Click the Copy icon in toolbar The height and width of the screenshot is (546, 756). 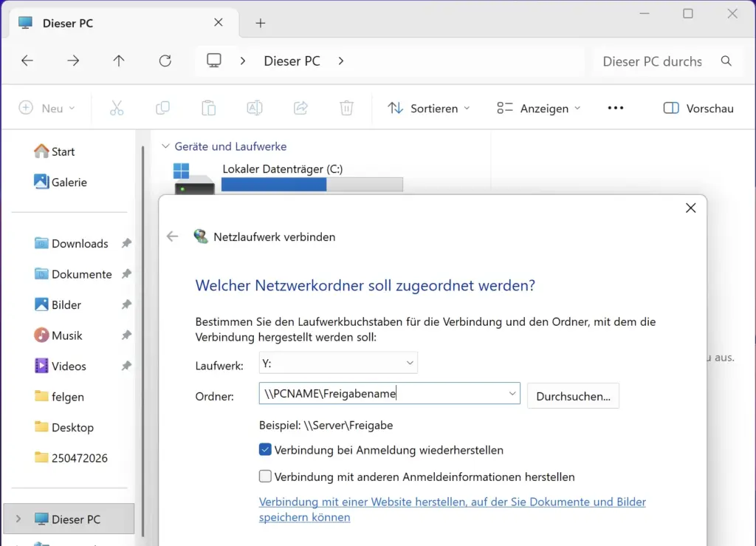click(x=163, y=108)
